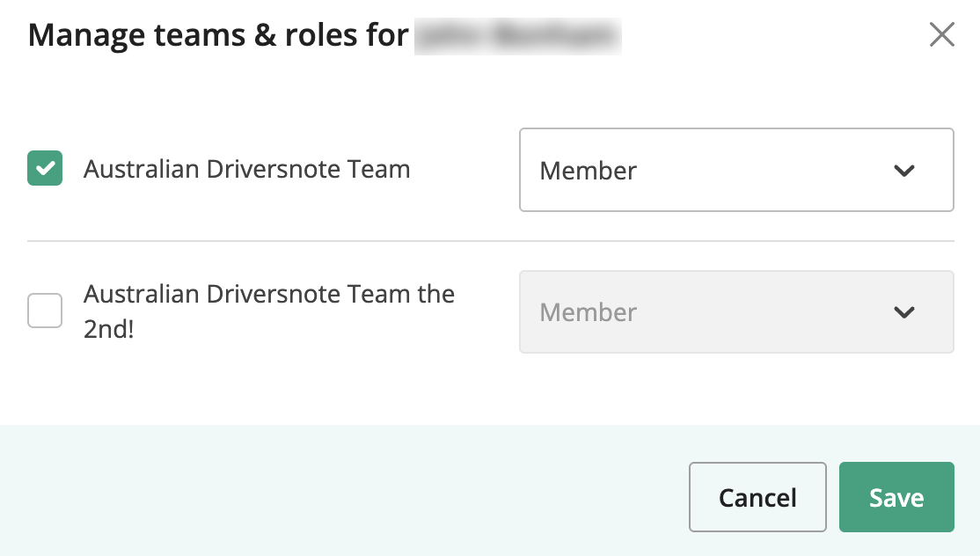Cancel the team and role changes
The image size is (980, 556).
pyautogui.click(x=757, y=497)
